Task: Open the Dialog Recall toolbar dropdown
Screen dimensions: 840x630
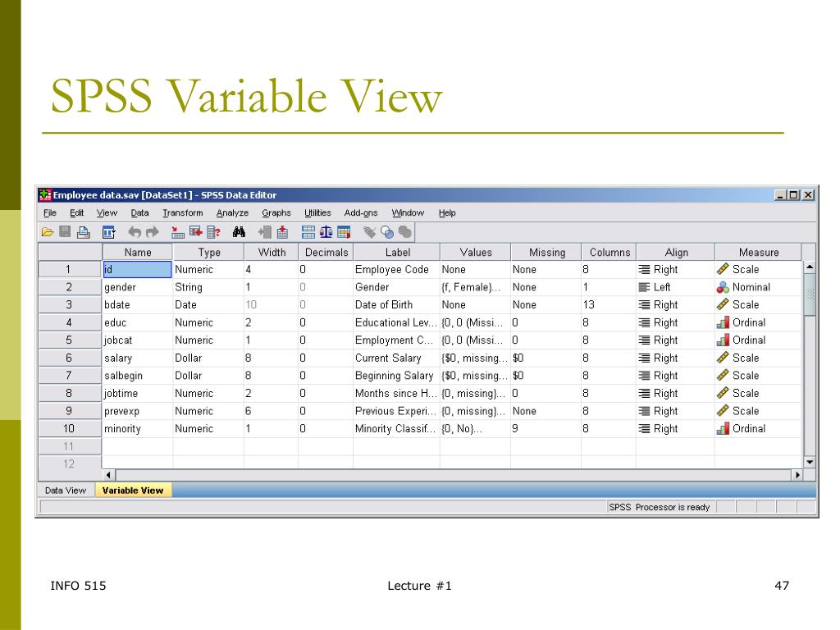Action: click(108, 232)
